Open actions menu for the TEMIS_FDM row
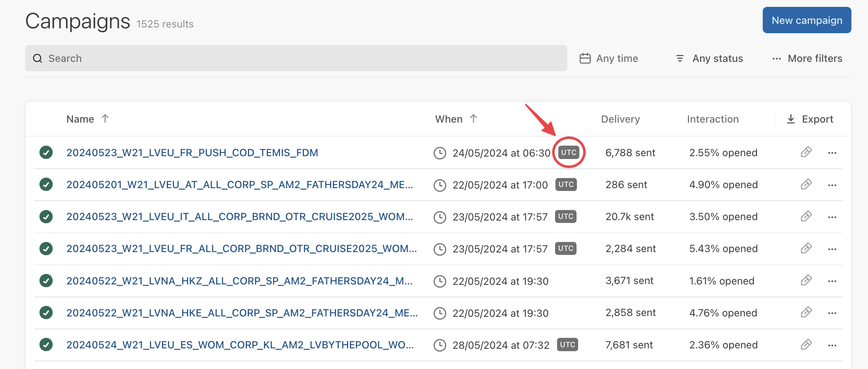The image size is (868, 369). [x=832, y=153]
